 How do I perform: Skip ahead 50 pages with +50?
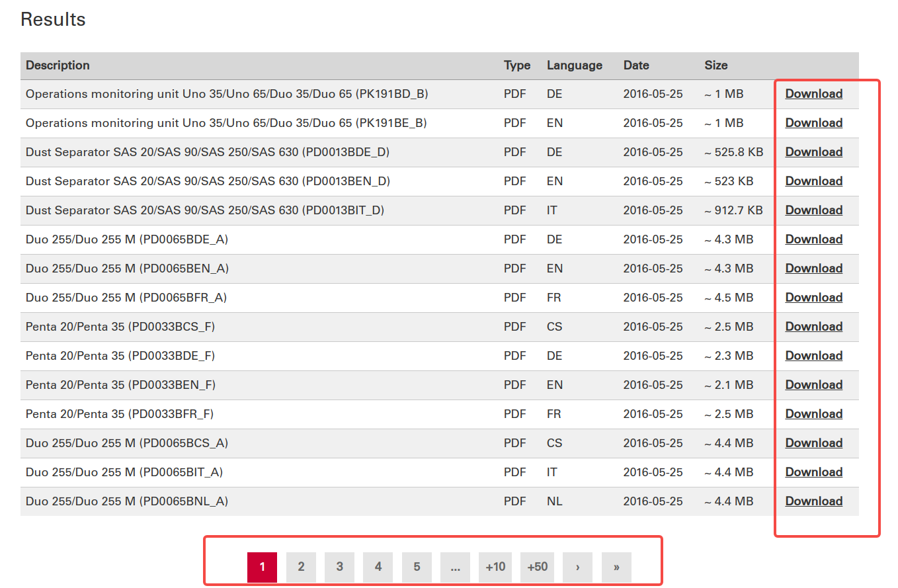(x=537, y=567)
